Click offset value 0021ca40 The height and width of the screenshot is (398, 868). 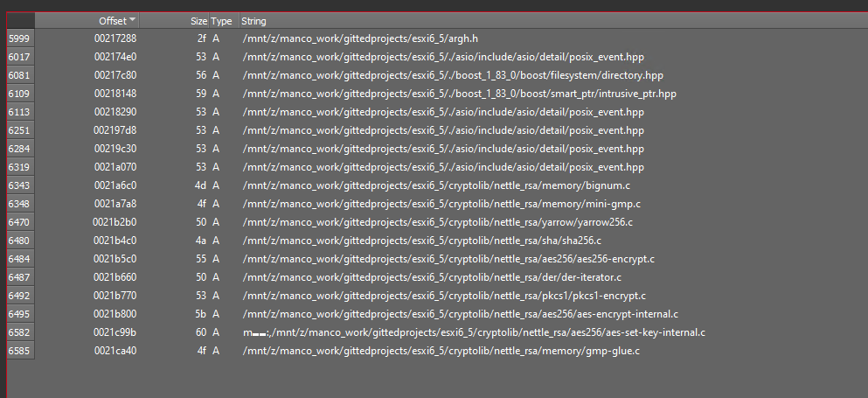(x=115, y=351)
